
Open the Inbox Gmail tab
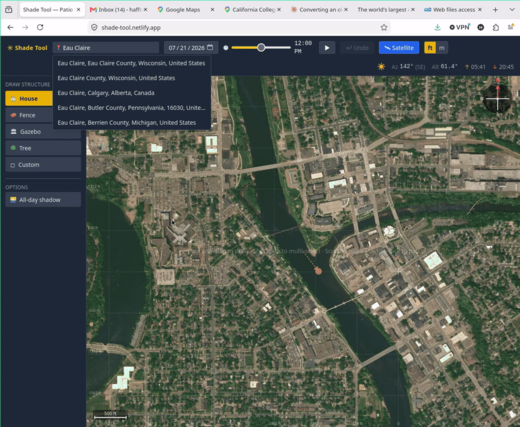[118, 10]
